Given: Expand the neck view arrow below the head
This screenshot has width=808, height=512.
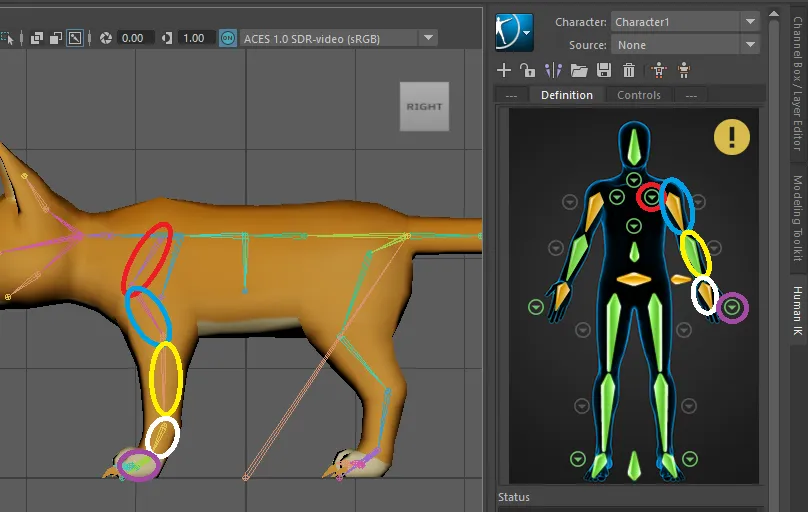Looking at the screenshot, I should [x=634, y=180].
